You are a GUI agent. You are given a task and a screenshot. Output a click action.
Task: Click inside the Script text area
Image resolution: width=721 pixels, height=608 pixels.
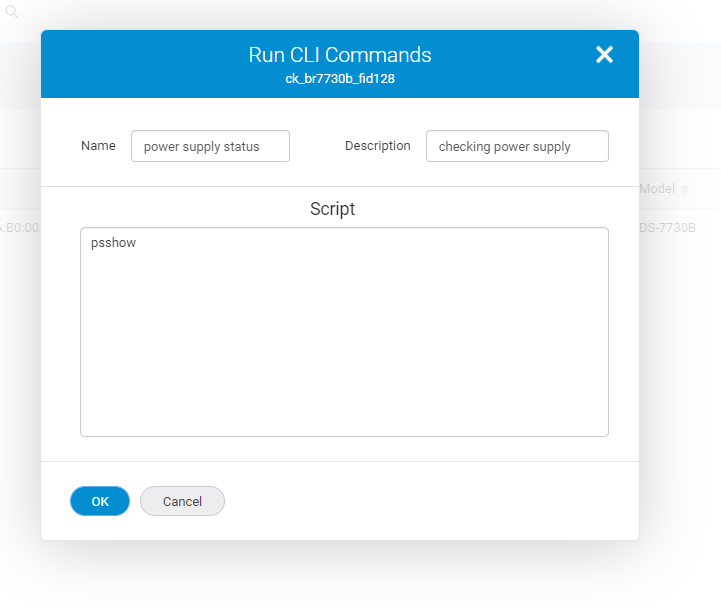click(x=344, y=332)
